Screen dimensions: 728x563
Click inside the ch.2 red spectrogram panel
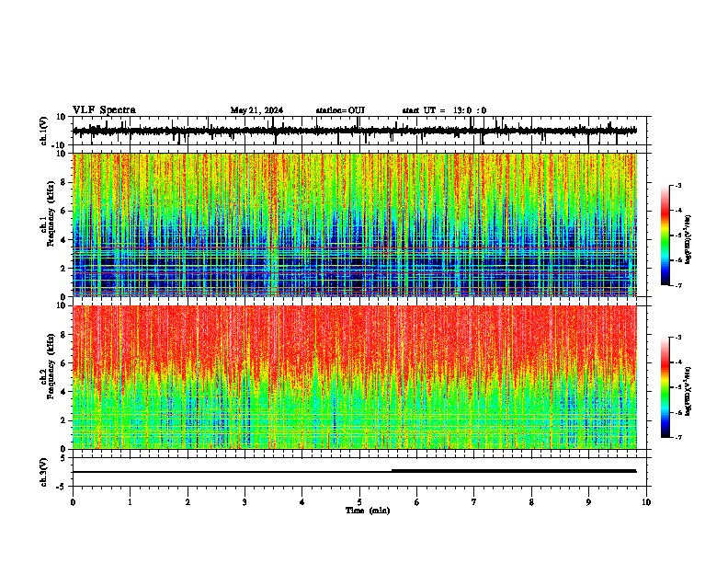click(x=355, y=377)
